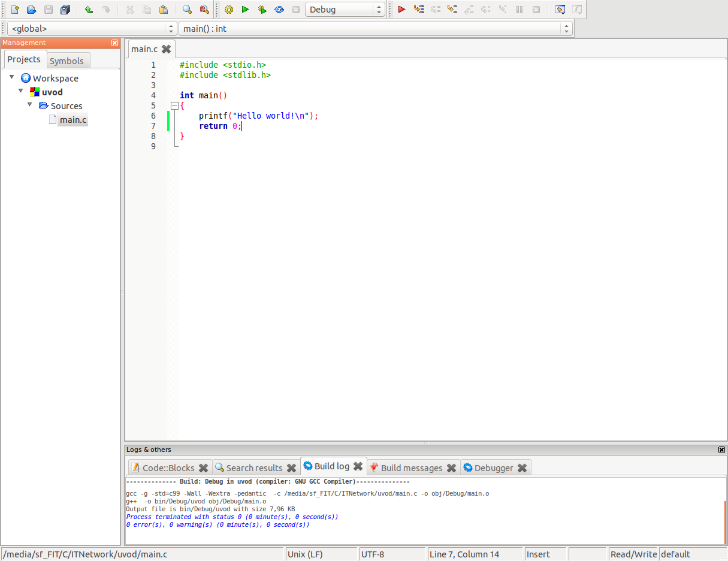Click the Run to cursor debugger icon

point(418,9)
